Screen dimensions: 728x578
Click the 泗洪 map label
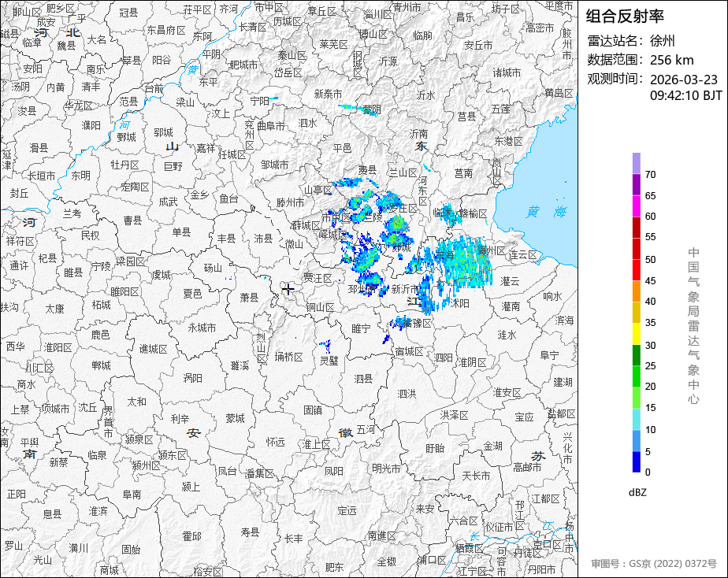(407, 394)
